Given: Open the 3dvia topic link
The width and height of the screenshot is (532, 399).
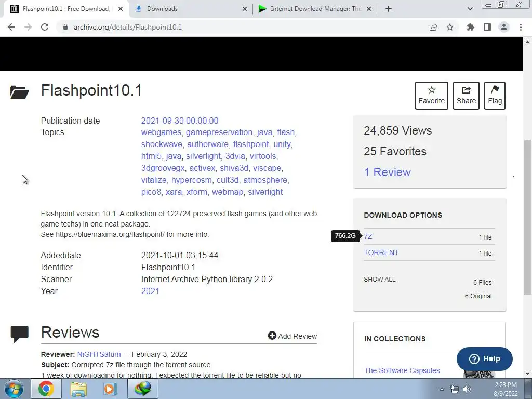Looking at the screenshot, I should pyautogui.click(x=235, y=156).
